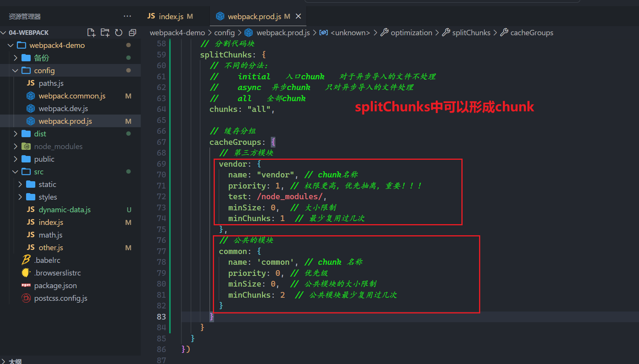Click the webpack.prod.js breadcrumb segment
Viewport: 639px width, 364px height.
[x=283, y=33]
